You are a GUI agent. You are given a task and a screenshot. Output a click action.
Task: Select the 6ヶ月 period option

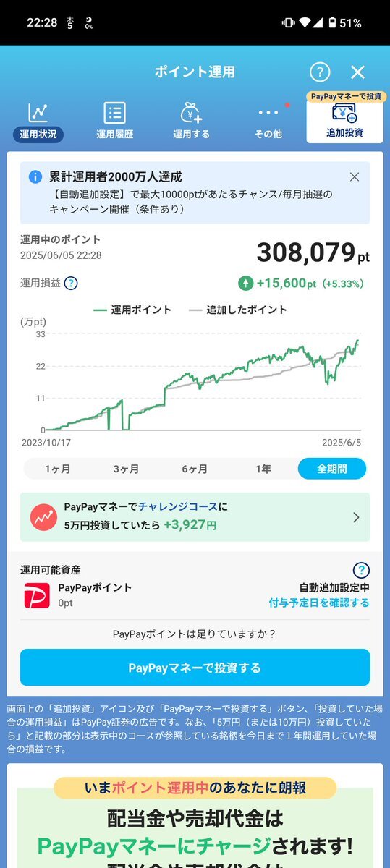(195, 469)
